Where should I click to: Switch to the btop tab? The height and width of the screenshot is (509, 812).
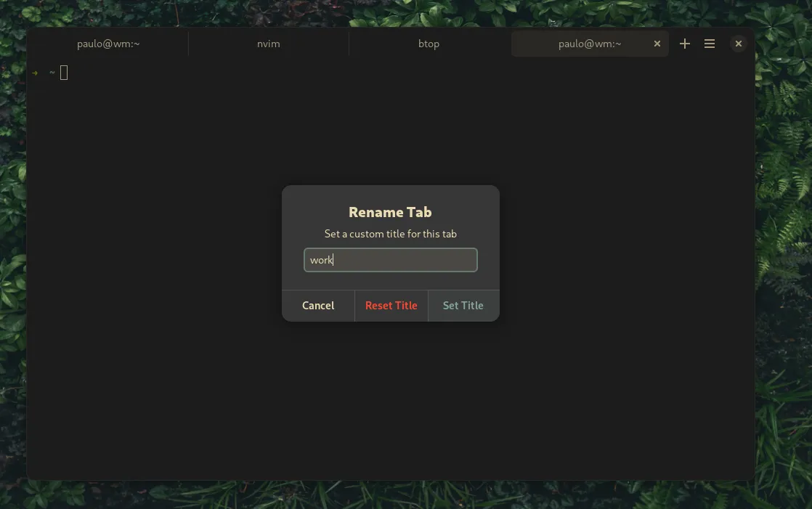click(429, 44)
